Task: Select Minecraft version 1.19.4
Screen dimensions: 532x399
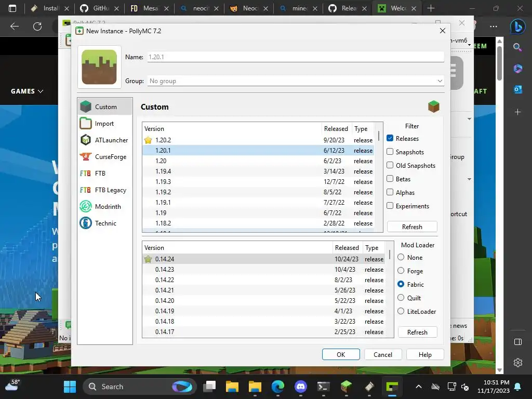Action: (x=258, y=171)
